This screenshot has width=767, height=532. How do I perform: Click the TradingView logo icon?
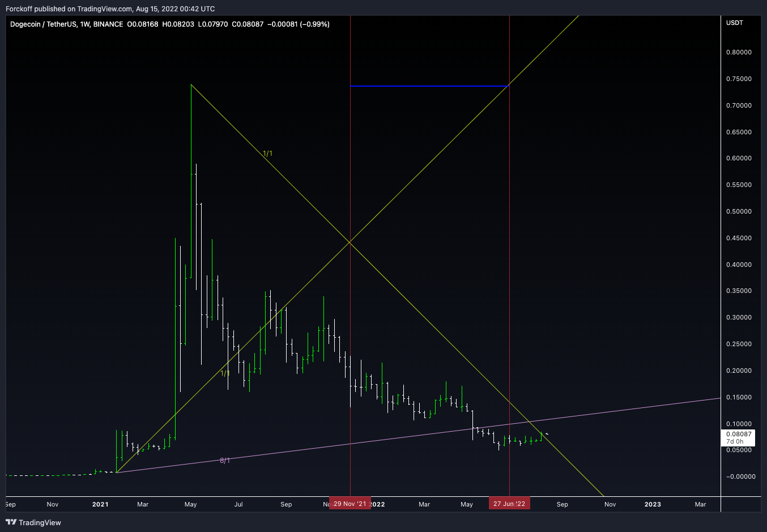[11, 522]
